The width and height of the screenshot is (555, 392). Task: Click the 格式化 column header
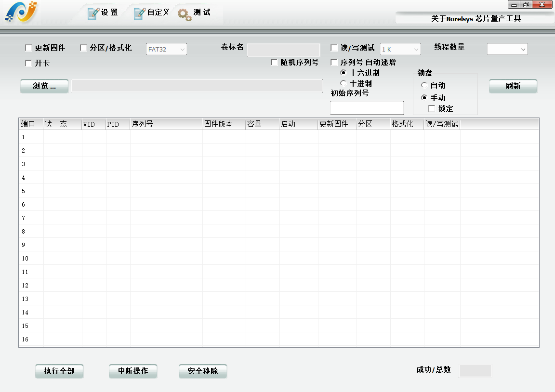point(407,124)
